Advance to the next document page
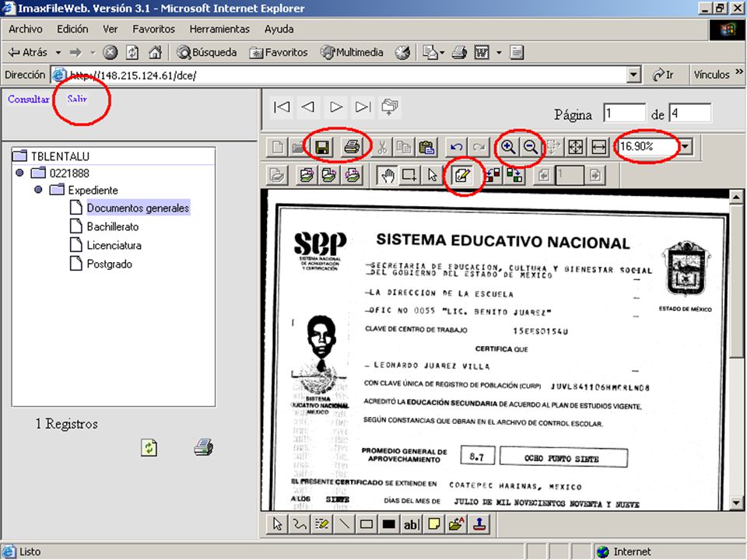Viewport: 747px width, 560px height. point(336,107)
